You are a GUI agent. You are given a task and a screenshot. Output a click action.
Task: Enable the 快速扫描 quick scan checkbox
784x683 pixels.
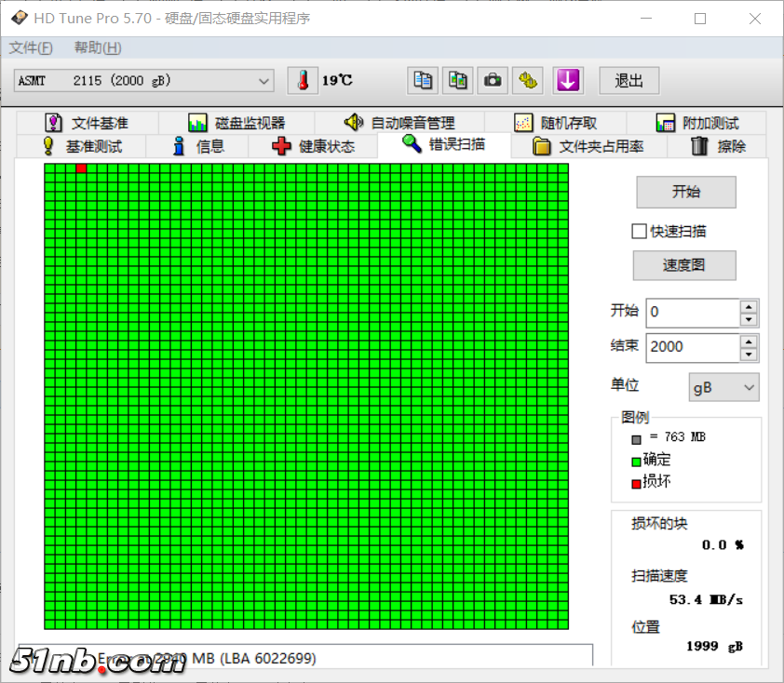(x=639, y=231)
